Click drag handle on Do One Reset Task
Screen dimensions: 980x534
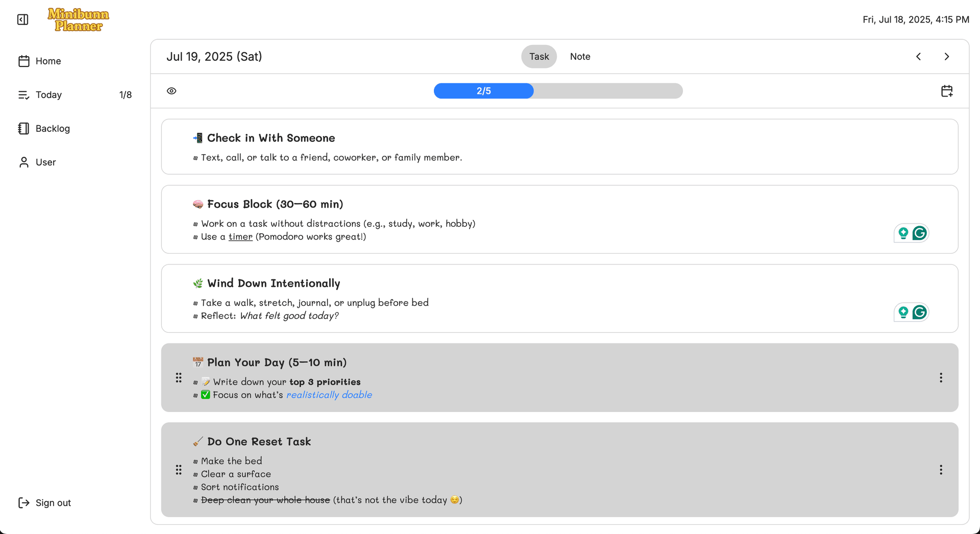pyautogui.click(x=179, y=470)
